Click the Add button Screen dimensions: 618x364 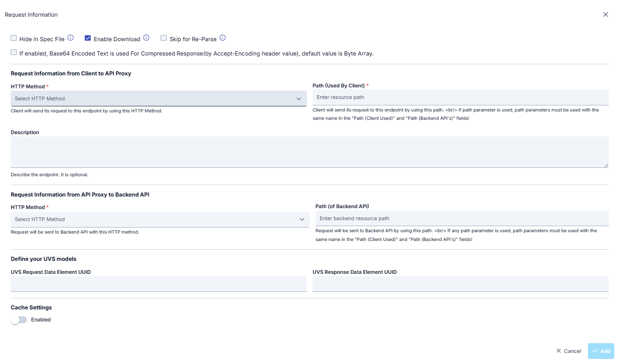point(601,351)
